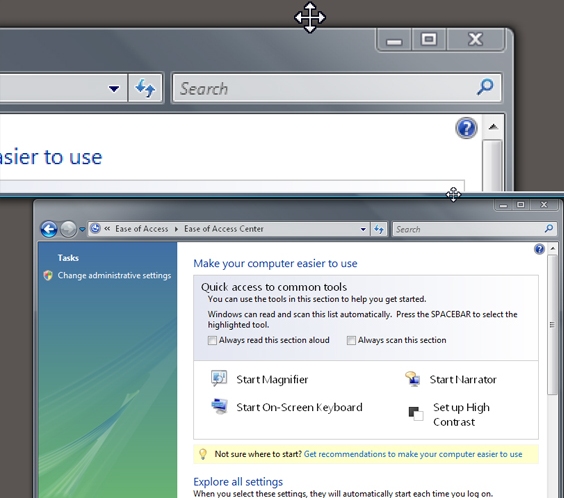Click the refresh icon in magnified window

(145, 88)
